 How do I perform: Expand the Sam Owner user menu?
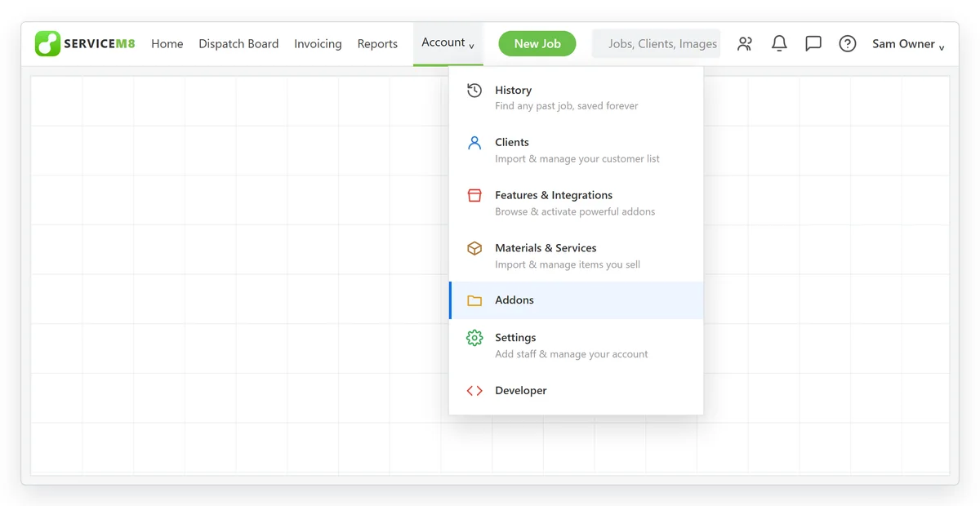[908, 44]
